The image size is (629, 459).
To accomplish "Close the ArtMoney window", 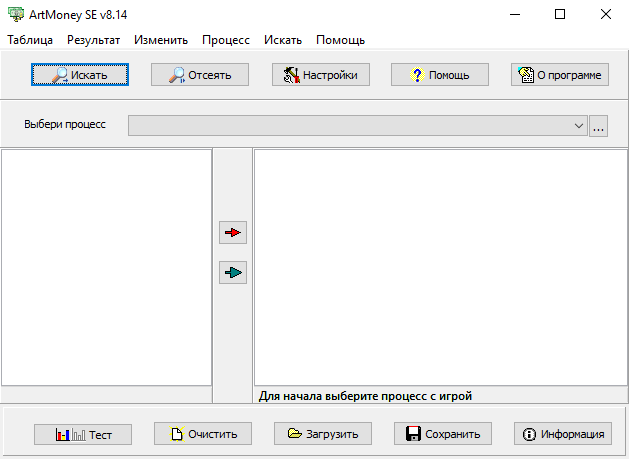I will pyautogui.click(x=606, y=14).
